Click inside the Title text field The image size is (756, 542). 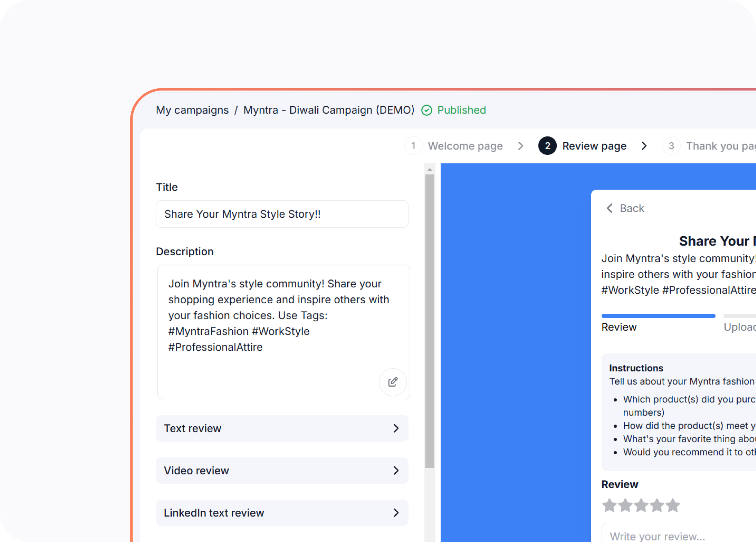point(282,214)
